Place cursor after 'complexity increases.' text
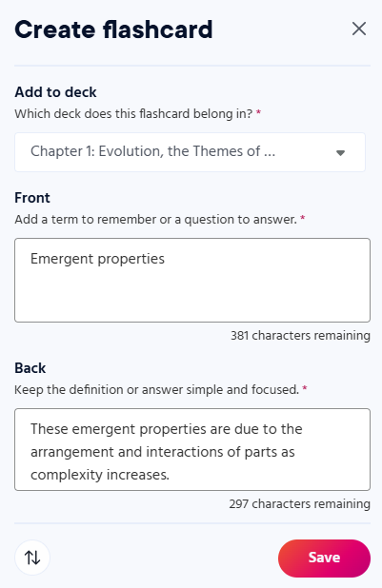Screen dimensions: 382x588 [171, 475]
